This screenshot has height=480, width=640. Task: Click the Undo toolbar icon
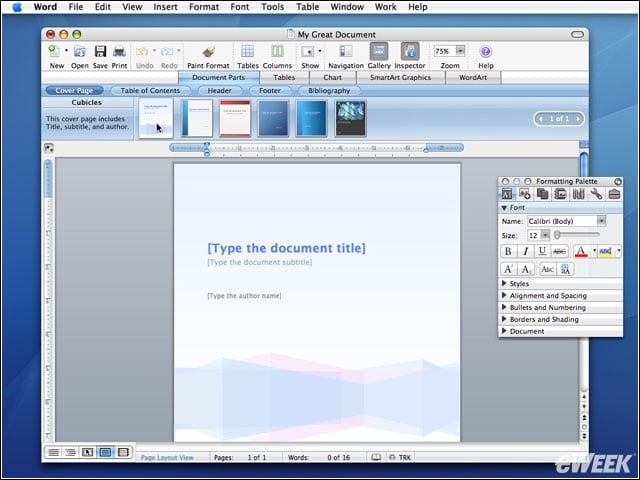[x=142, y=51]
